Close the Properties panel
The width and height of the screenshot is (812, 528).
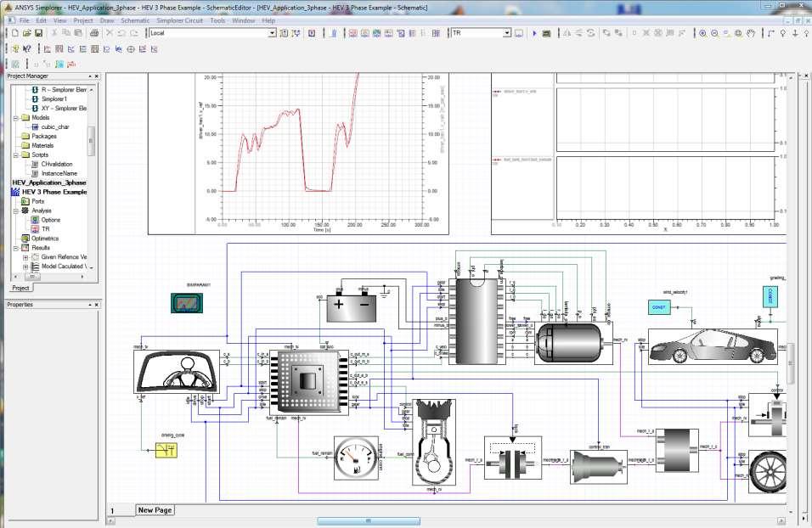pyautogui.click(x=96, y=305)
